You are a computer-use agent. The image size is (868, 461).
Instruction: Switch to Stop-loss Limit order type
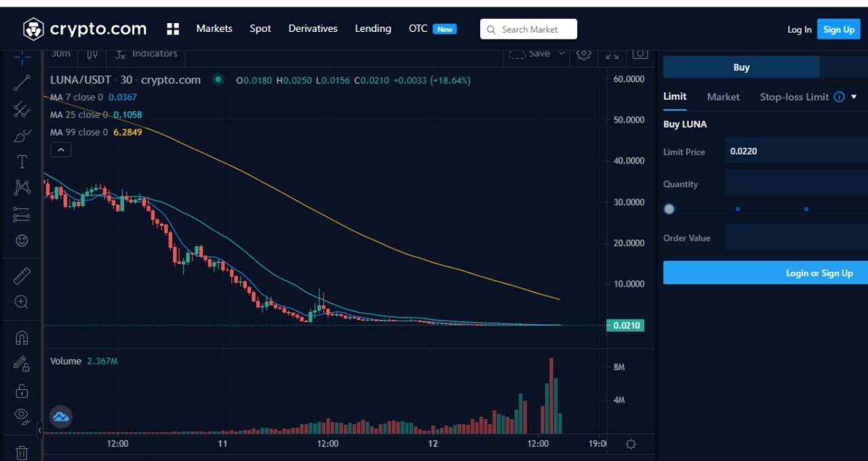[x=794, y=97]
